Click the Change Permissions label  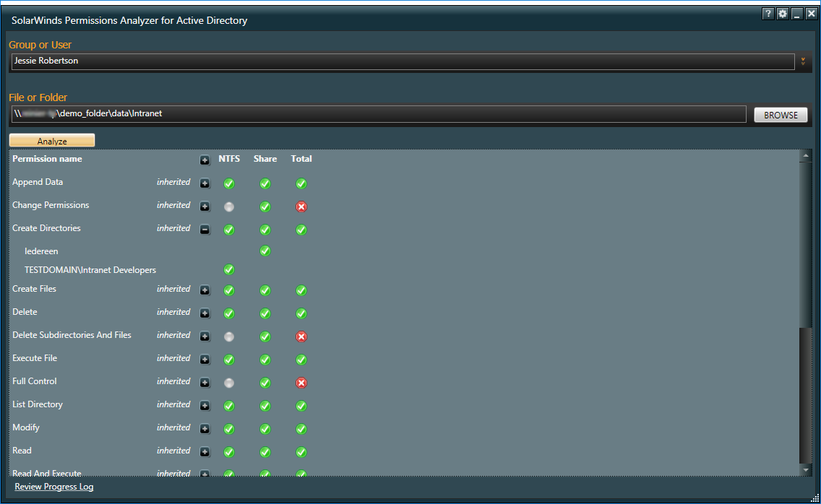pyautogui.click(x=51, y=205)
